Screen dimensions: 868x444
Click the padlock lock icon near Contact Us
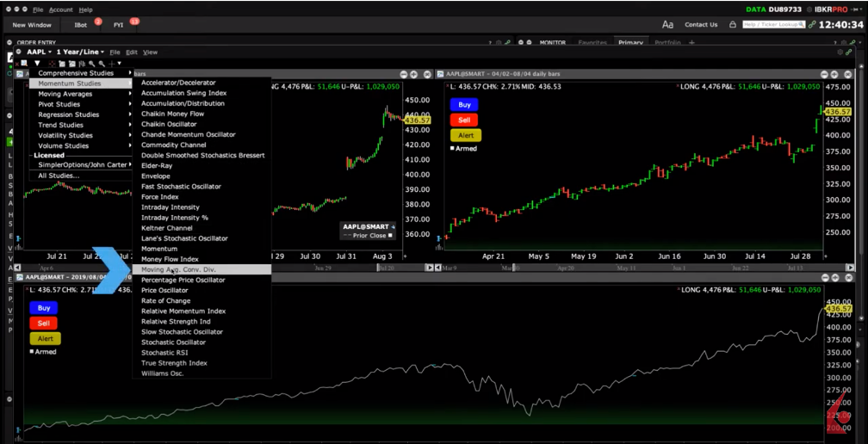pyautogui.click(x=731, y=25)
